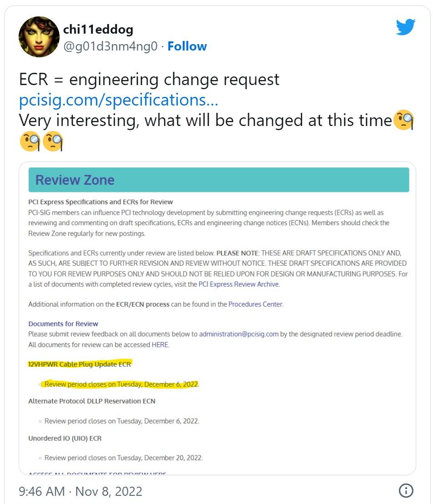
Task: Click the 12VHPWR Cable Plug Update ECR title
Action: coord(80,364)
